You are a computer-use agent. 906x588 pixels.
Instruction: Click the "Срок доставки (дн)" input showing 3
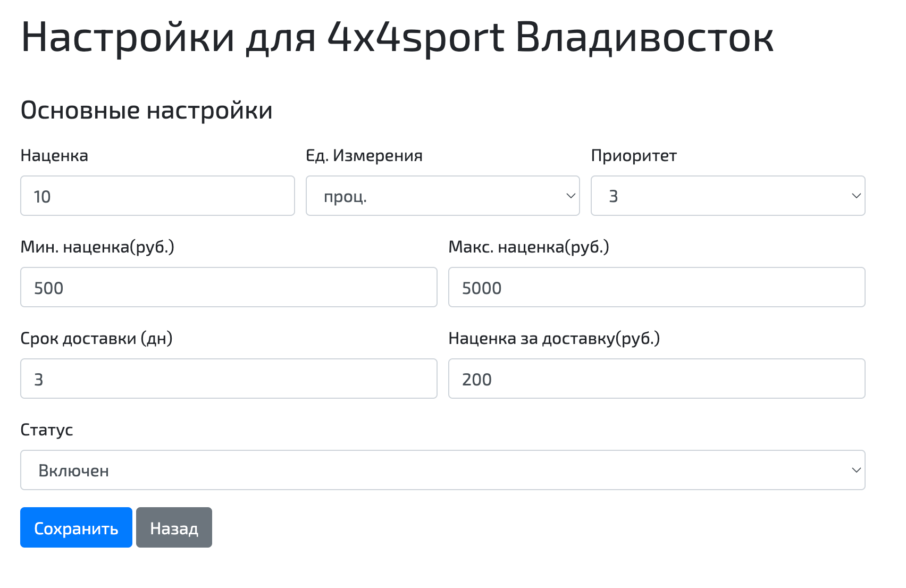pos(228,379)
